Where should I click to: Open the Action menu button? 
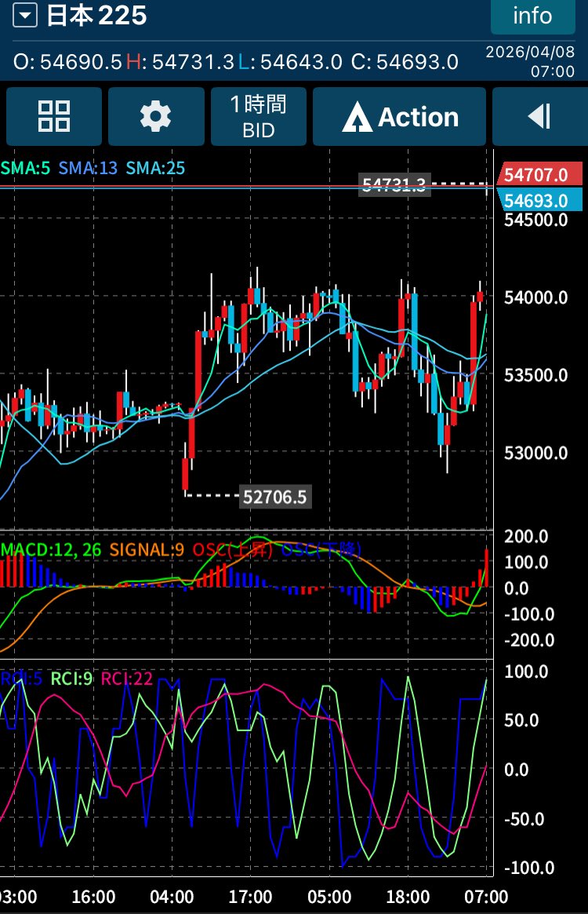(x=399, y=116)
